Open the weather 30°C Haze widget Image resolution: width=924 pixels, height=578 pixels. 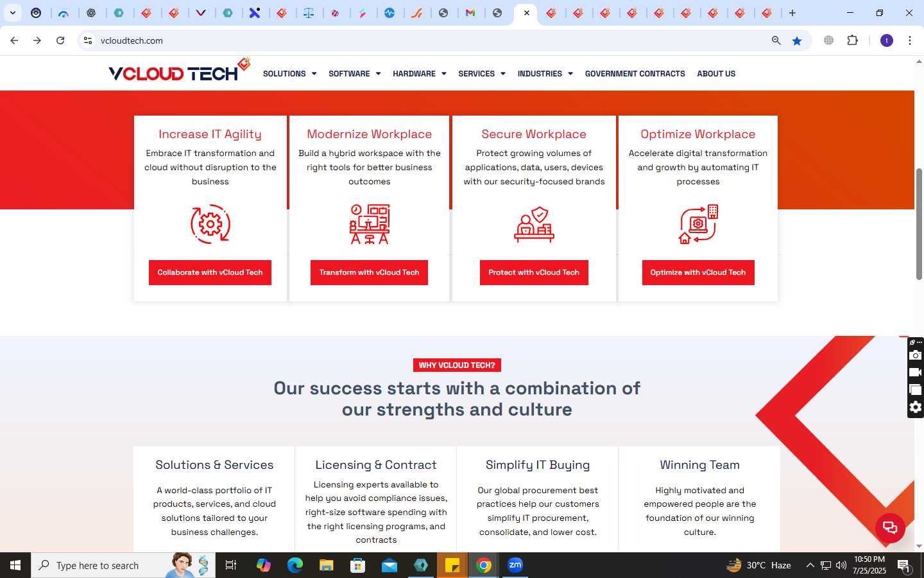[758, 565]
